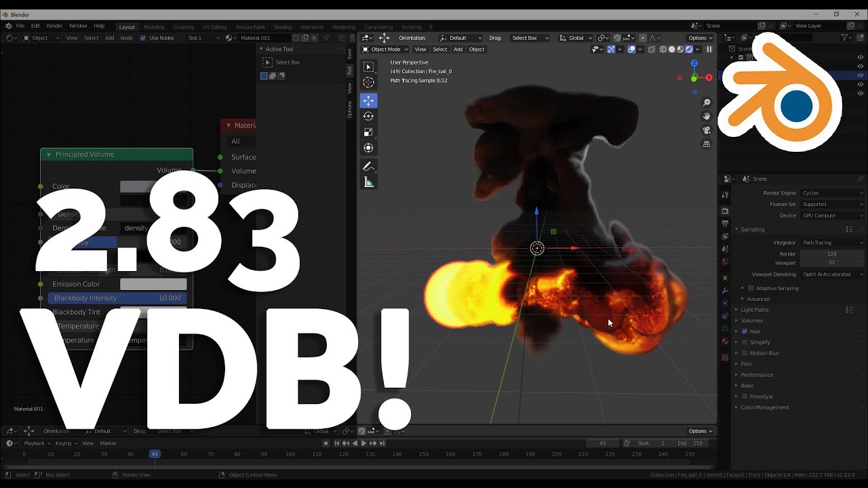The width and height of the screenshot is (868, 488).
Task: Expand the Volumes panel
Action: pyautogui.click(x=751, y=321)
